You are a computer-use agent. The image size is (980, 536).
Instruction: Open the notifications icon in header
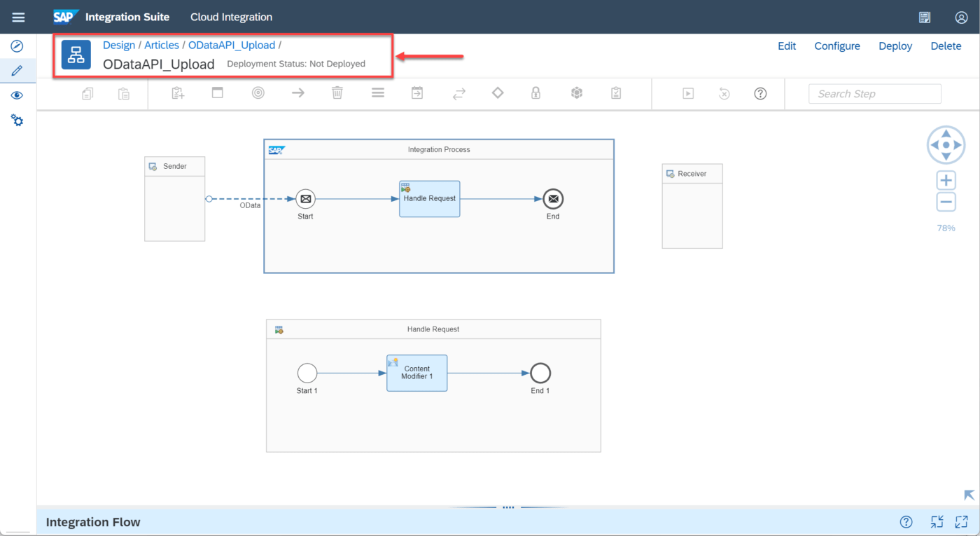(x=925, y=18)
